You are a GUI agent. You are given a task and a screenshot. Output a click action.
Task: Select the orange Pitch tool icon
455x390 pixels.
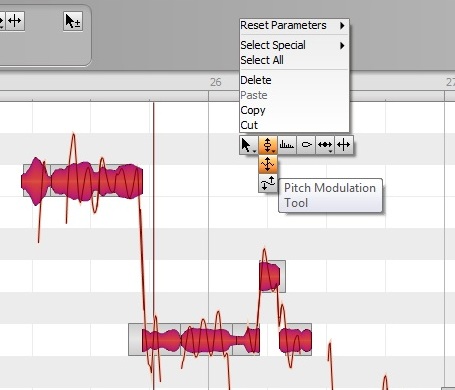tap(268, 145)
